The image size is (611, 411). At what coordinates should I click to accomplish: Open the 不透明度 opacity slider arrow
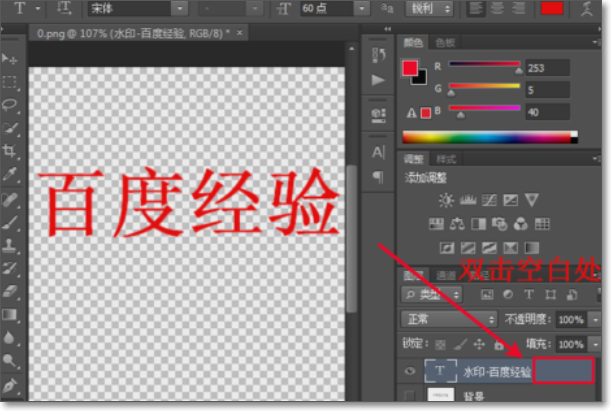595,320
